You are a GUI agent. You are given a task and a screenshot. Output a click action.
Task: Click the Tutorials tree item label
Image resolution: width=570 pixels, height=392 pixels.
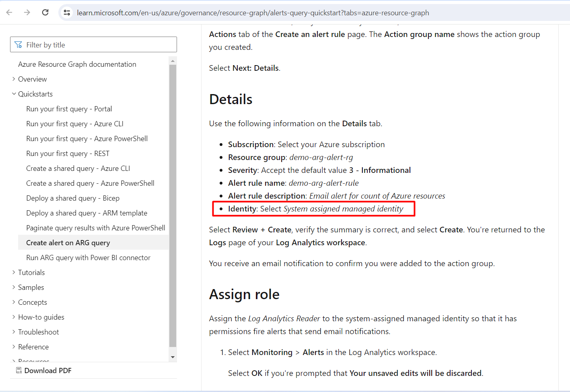tap(31, 273)
